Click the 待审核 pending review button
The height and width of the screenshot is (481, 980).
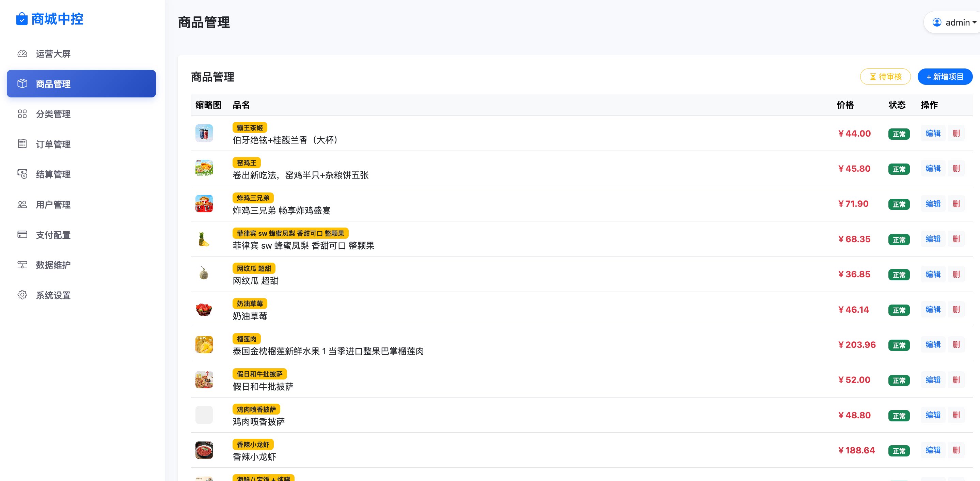point(885,77)
